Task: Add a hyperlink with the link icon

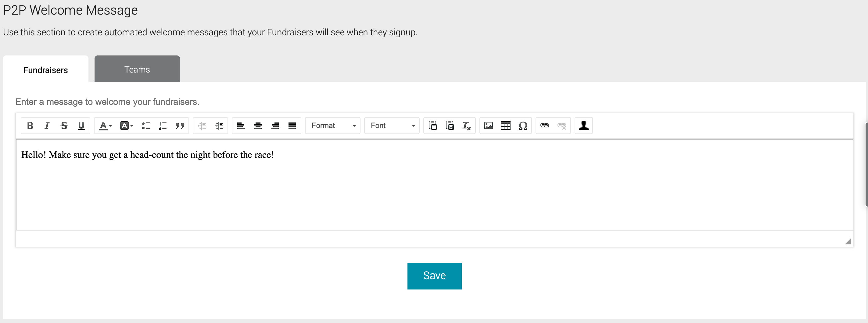Action: tap(544, 126)
